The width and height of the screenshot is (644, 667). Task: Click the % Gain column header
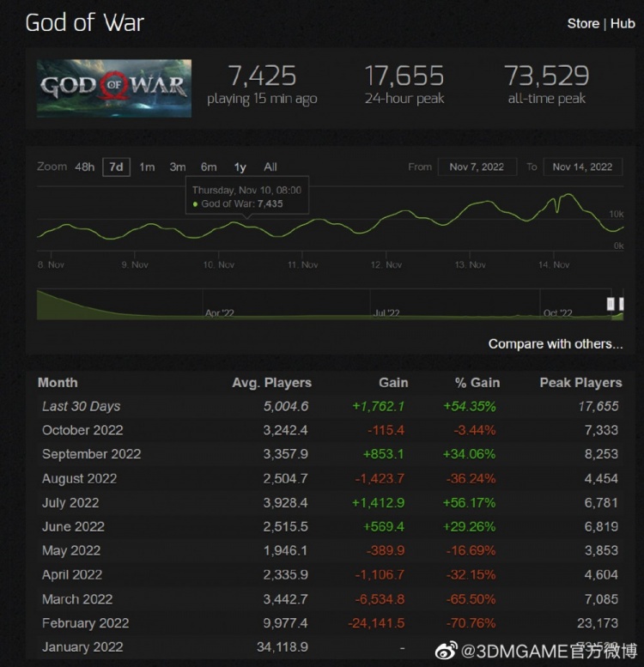pos(477,382)
